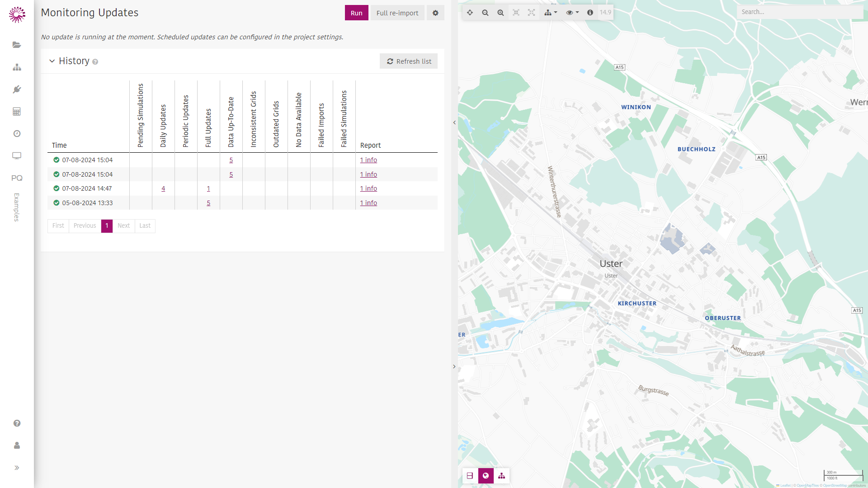Collapse the History section chevron
The width and height of the screenshot is (868, 488).
pyautogui.click(x=52, y=61)
